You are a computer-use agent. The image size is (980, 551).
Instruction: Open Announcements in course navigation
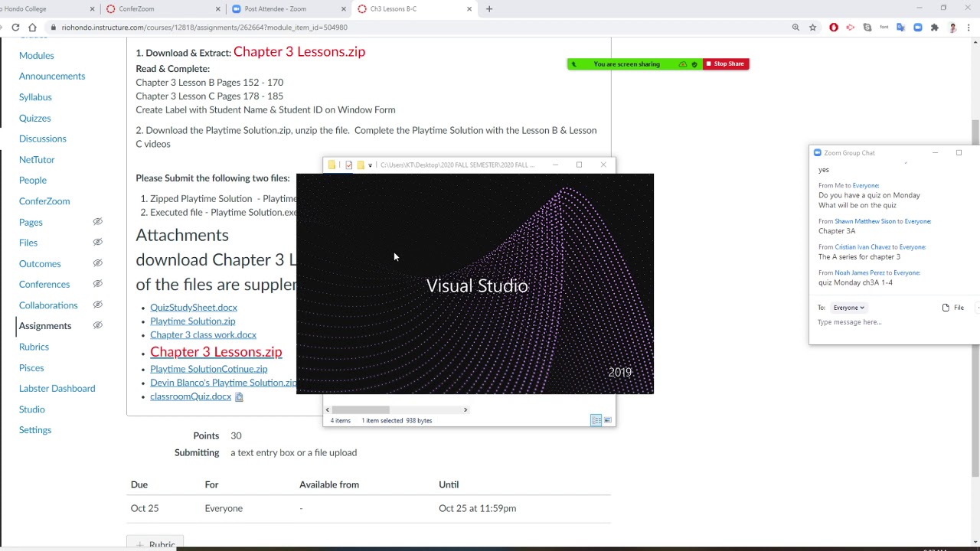(52, 77)
